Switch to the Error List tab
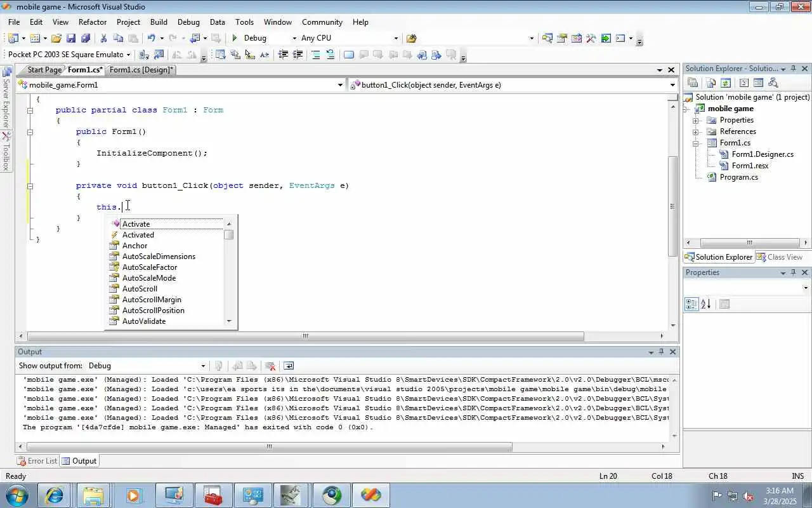This screenshot has width=812, height=508. click(37, 461)
